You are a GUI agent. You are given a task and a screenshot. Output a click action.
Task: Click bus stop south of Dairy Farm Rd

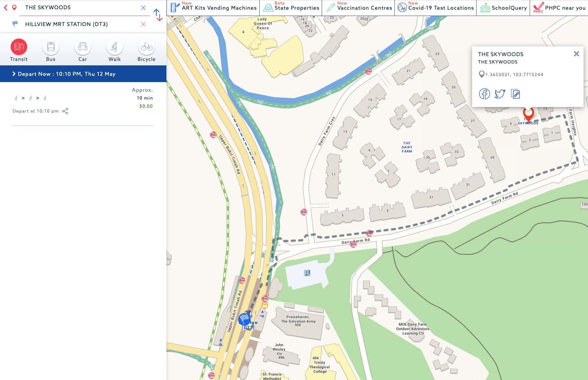point(353,244)
